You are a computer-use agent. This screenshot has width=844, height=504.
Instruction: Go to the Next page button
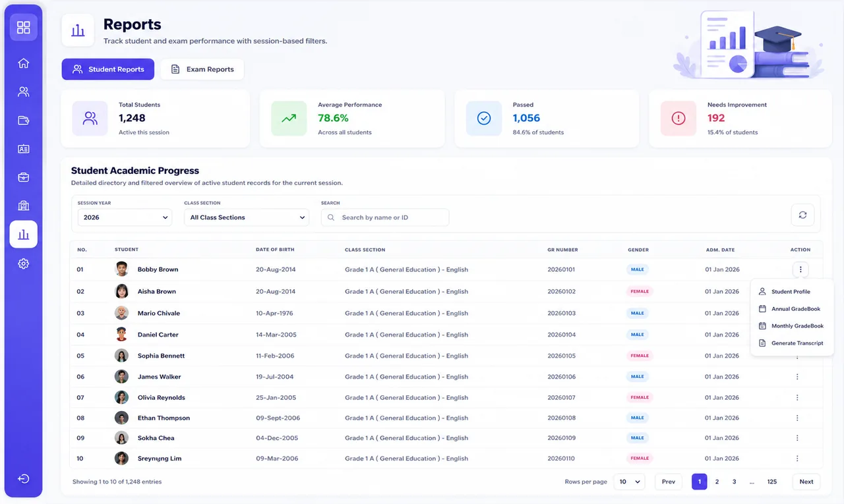[x=806, y=482]
